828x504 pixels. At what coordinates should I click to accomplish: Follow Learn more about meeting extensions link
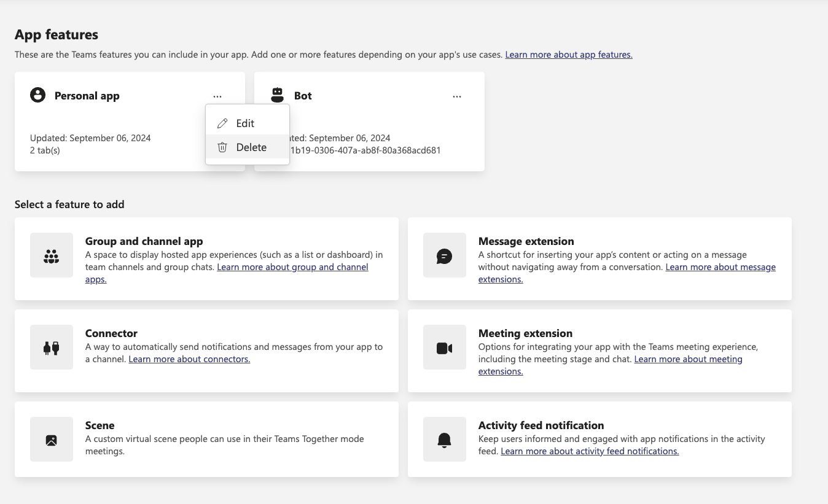pyautogui.click(x=688, y=359)
